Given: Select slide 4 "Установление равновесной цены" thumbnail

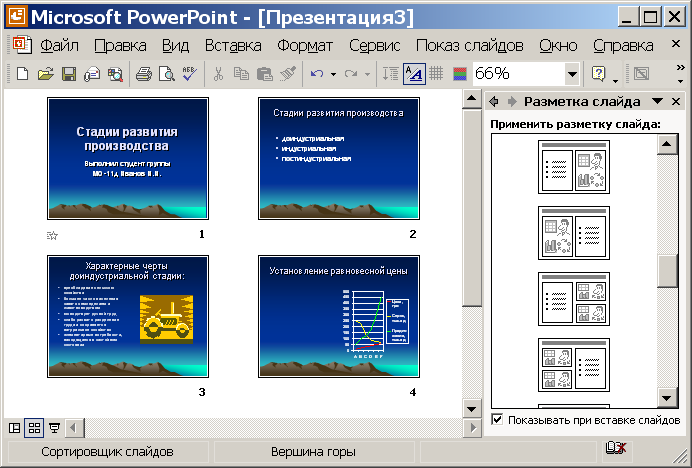Looking at the screenshot, I should pos(339,317).
